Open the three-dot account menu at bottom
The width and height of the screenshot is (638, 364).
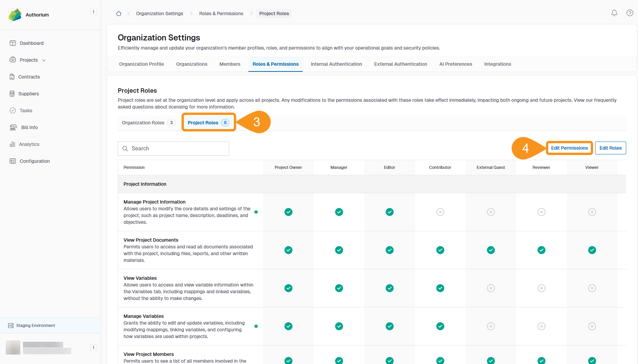point(93,347)
